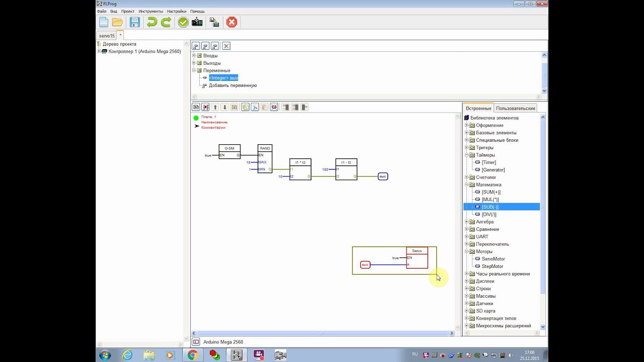Screen dimensions: 644x362
Task: Expand the Триггеры library folder
Action: pyautogui.click(x=466, y=148)
